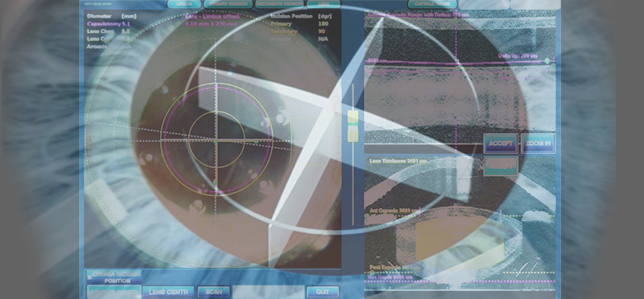Select the green Delta Up diamond marker

547,61
